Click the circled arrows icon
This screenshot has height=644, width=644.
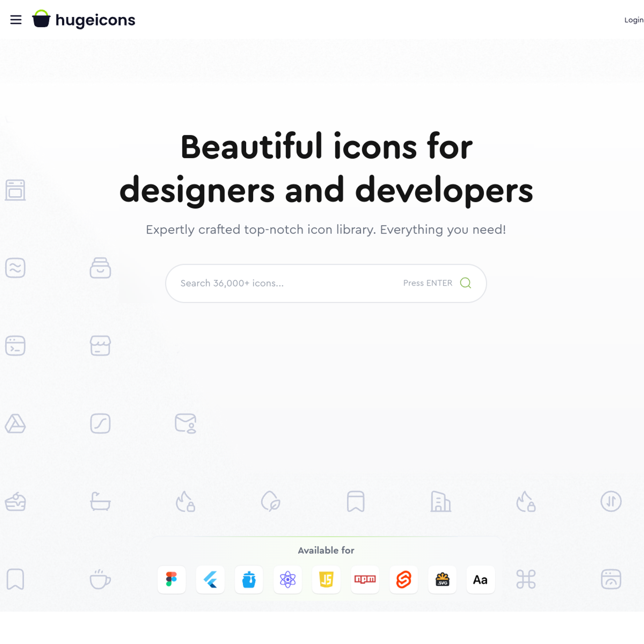click(x=611, y=501)
